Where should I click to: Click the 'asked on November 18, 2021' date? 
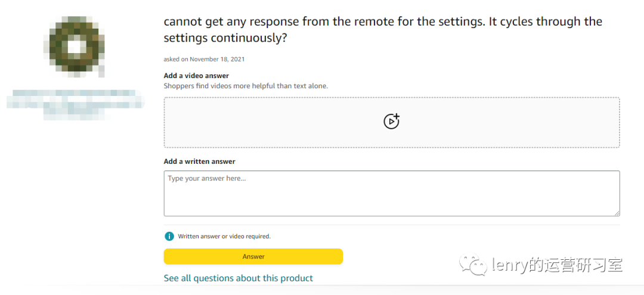204,59
